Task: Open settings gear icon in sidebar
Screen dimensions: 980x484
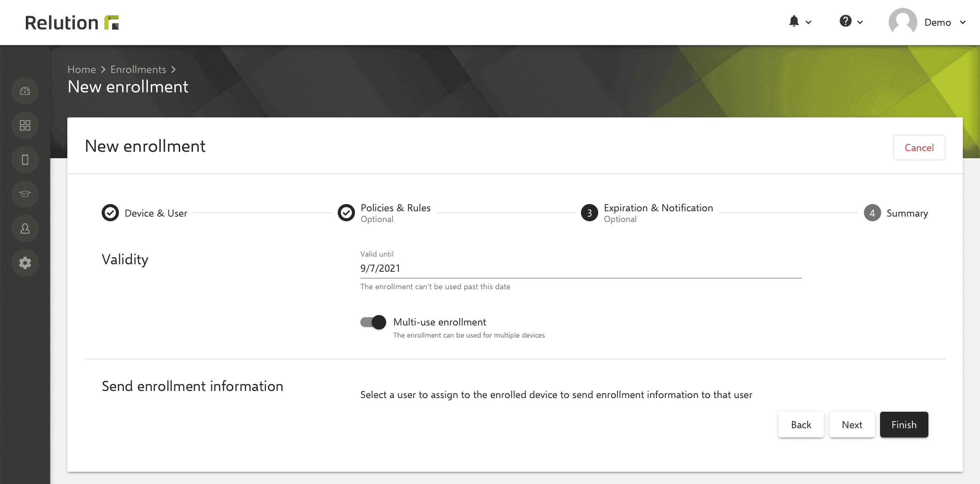Action: click(25, 262)
